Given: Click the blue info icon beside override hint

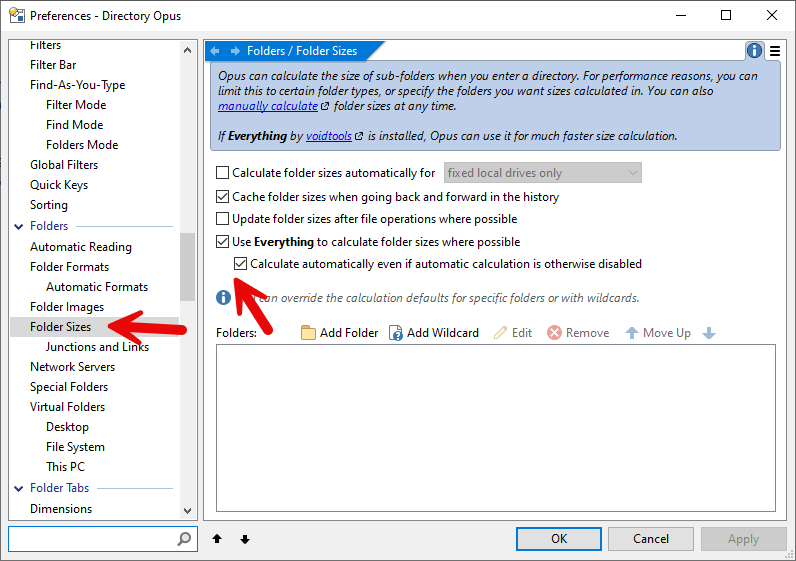Looking at the screenshot, I should tap(223, 298).
